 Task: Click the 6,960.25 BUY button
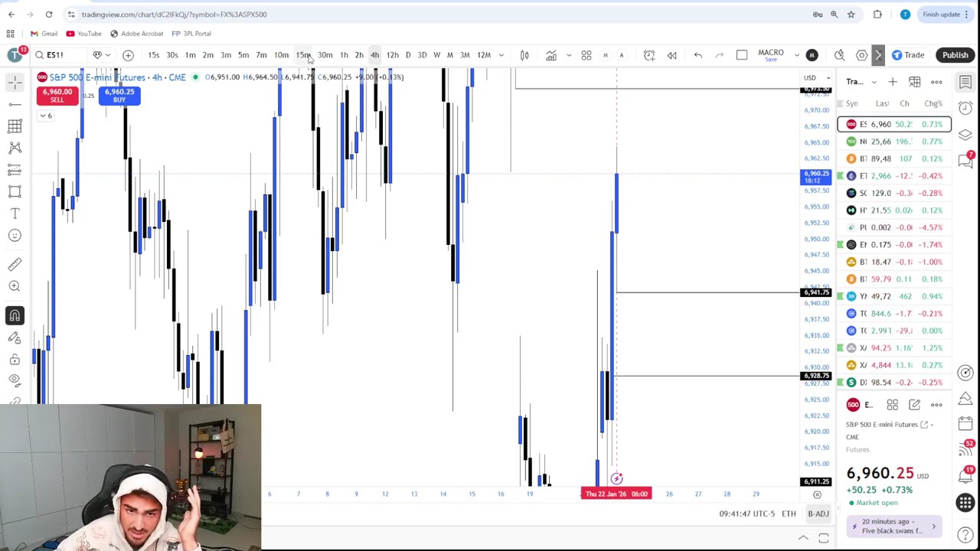(x=119, y=95)
